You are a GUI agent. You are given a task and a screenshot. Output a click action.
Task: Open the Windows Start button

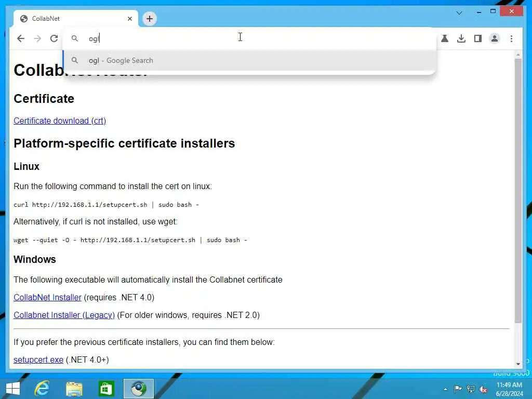point(13,389)
